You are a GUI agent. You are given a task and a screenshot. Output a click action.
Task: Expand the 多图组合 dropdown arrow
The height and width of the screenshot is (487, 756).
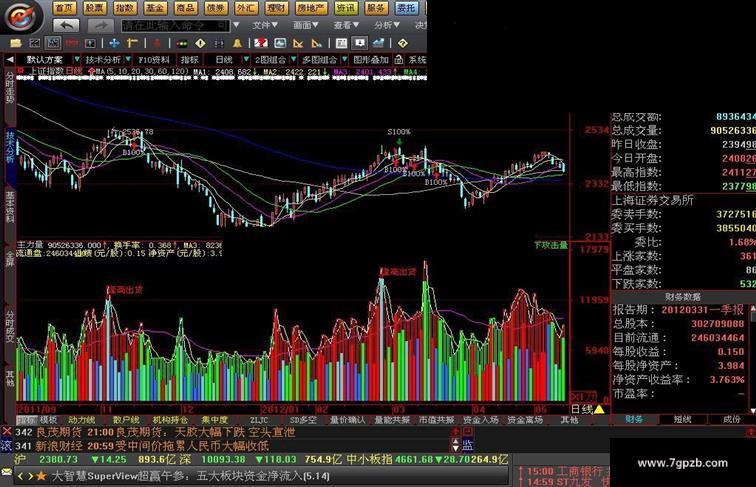pos(344,60)
